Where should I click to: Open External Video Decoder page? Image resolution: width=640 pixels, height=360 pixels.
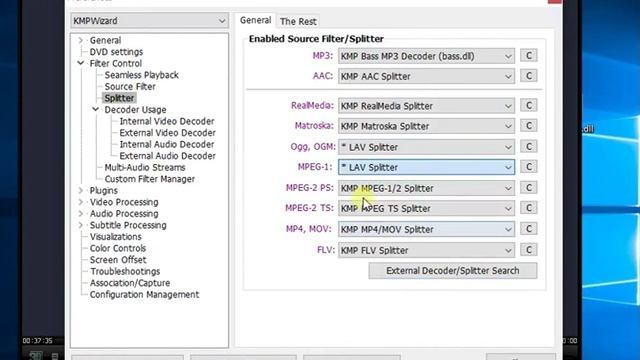tap(167, 133)
